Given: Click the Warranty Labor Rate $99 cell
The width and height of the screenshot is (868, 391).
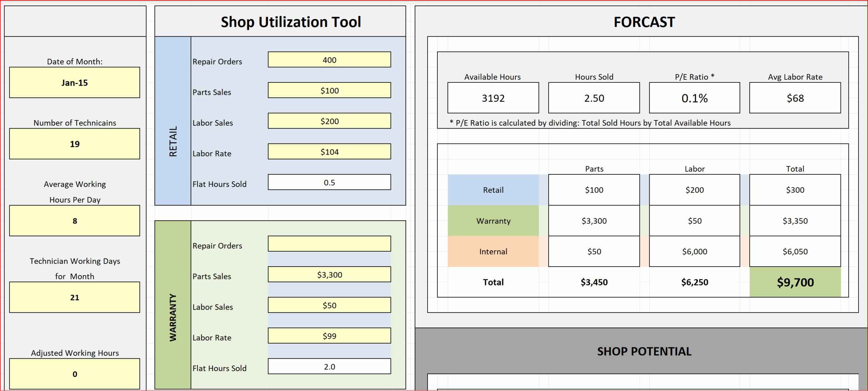Looking at the screenshot, I should click(329, 336).
